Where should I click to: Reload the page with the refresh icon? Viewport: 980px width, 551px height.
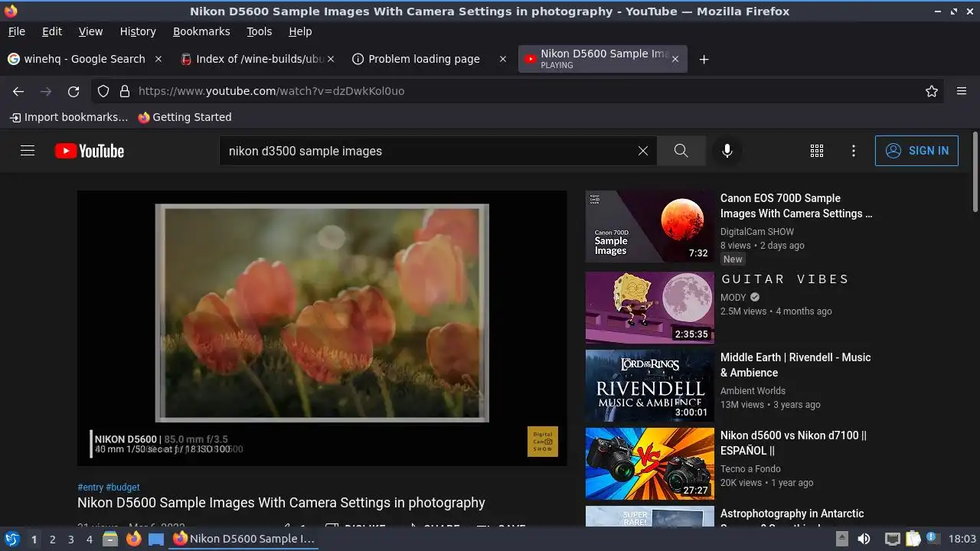tap(73, 91)
